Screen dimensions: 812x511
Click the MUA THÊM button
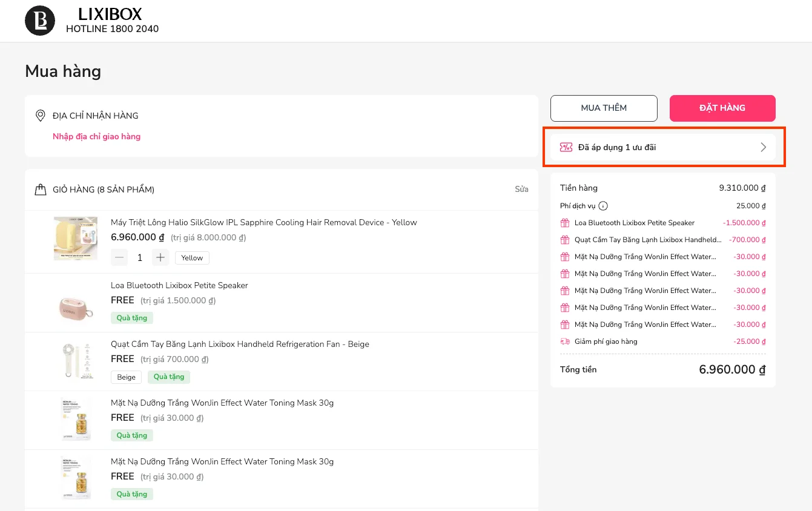(x=604, y=108)
